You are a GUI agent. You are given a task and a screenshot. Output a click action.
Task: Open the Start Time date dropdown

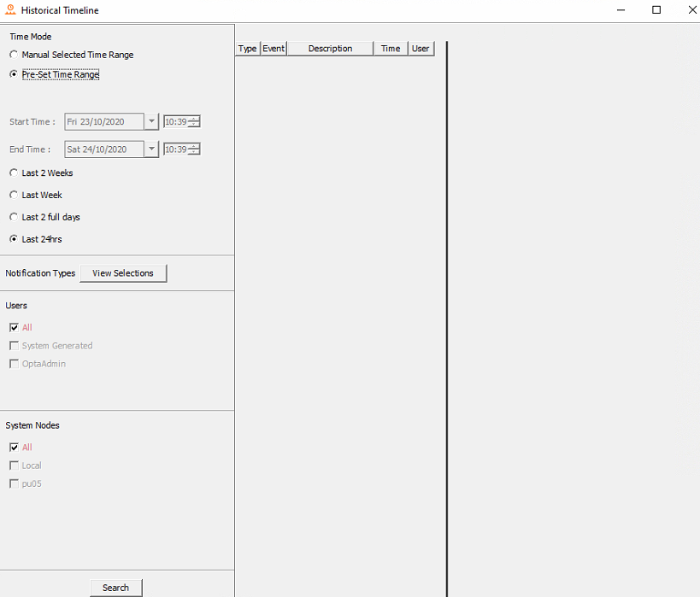pyautogui.click(x=152, y=121)
